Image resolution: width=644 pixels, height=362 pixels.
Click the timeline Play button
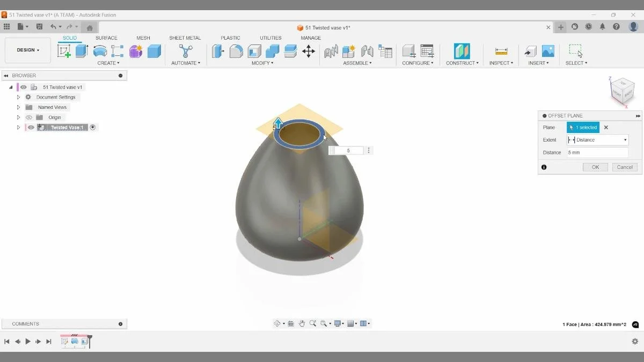(28, 342)
